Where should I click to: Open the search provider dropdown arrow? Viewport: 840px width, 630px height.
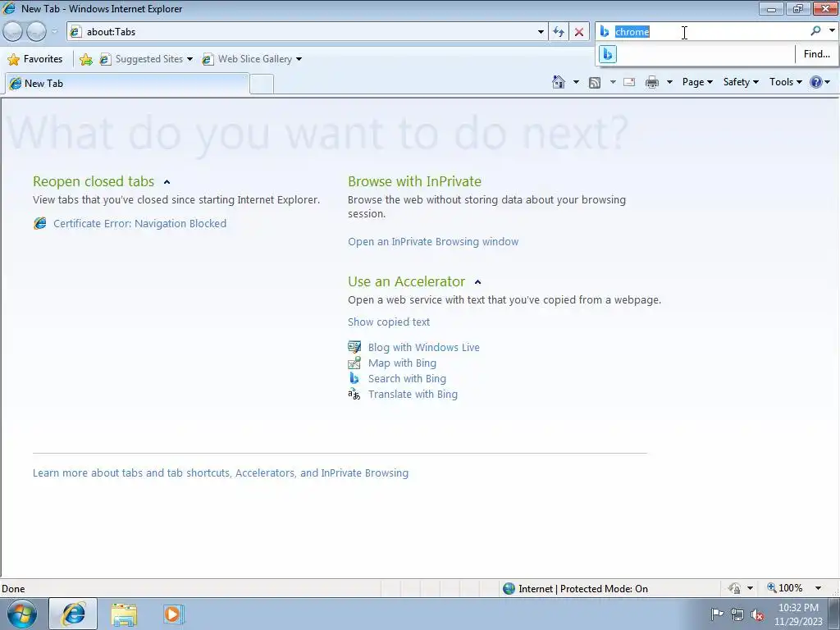(832, 31)
